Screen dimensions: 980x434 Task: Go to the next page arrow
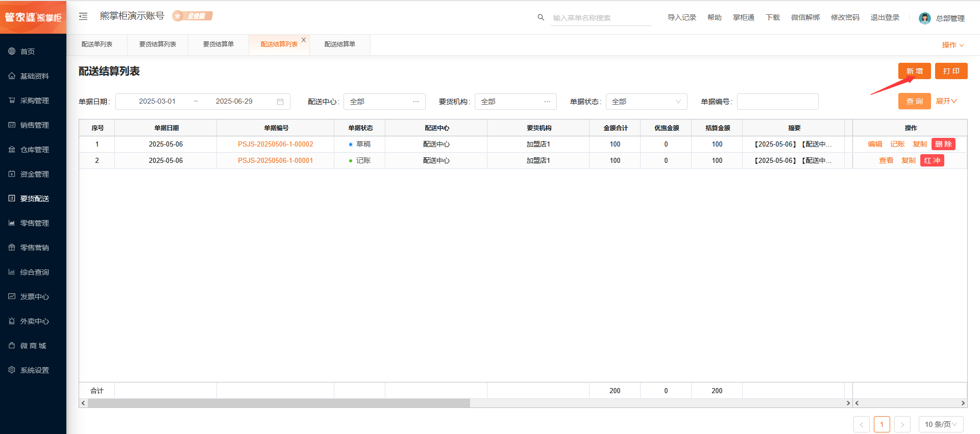tap(902, 424)
